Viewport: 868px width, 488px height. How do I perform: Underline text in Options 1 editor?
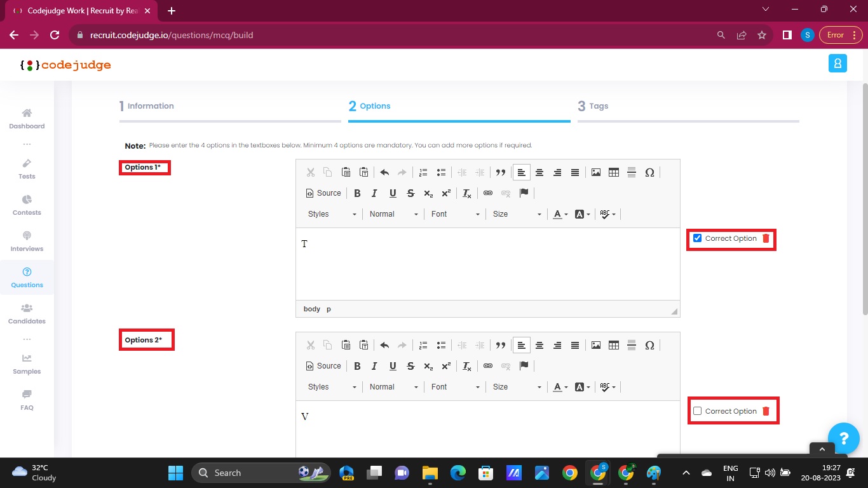tap(393, 193)
